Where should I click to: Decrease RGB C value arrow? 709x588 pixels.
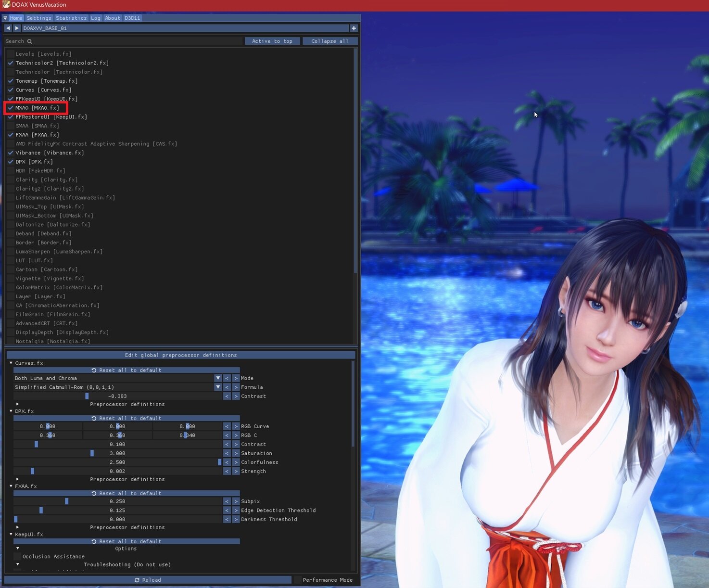click(x=227, y=435)
